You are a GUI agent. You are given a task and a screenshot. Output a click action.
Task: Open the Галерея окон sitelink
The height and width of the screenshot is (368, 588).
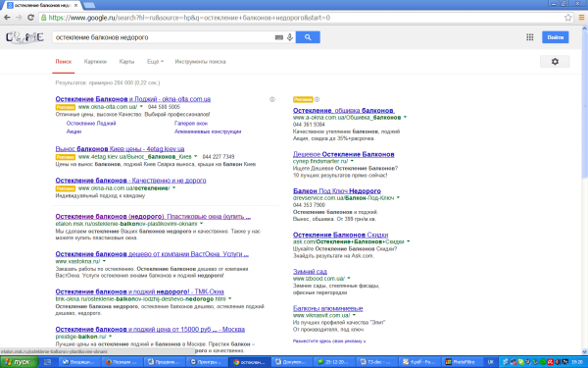(191, 124)
